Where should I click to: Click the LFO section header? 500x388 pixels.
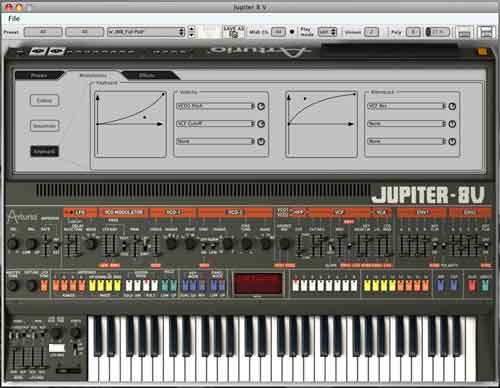80,212
